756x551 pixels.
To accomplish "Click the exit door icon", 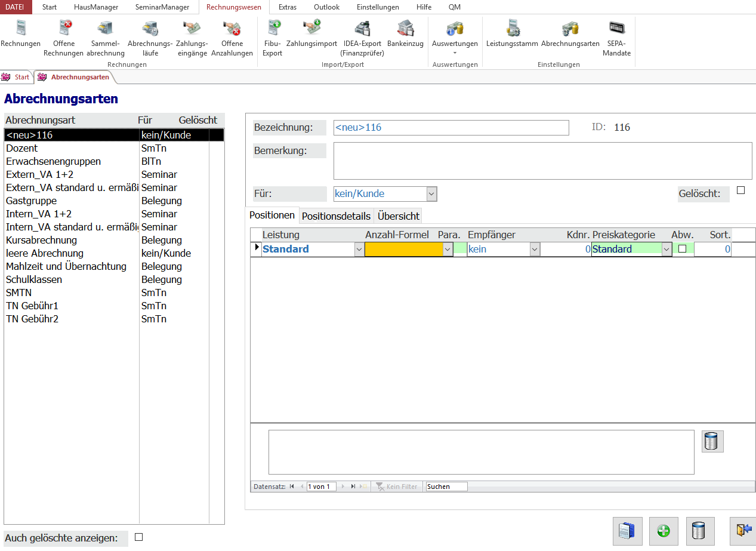I will pos(743,531).
